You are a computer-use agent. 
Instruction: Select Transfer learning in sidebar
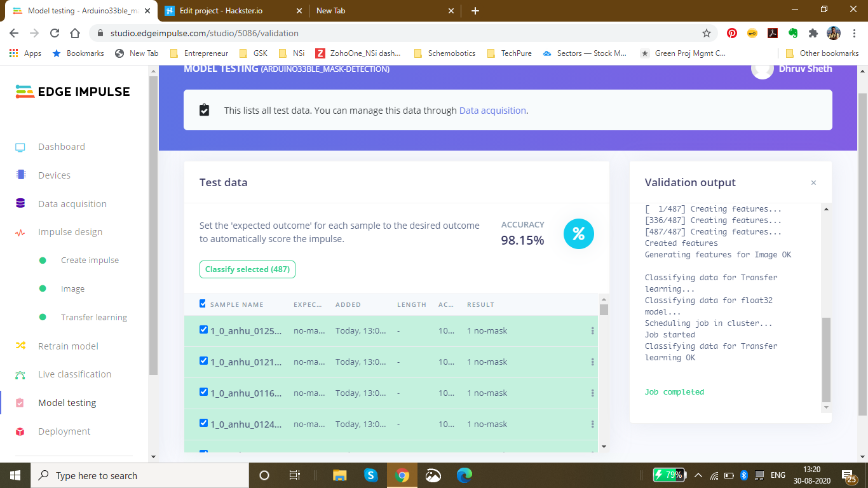(93, 318)
